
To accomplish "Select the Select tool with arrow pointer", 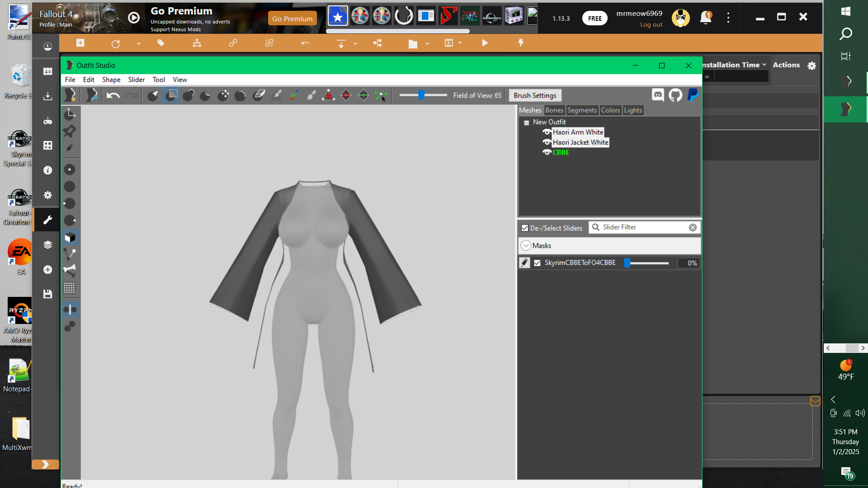I will 153,95.
